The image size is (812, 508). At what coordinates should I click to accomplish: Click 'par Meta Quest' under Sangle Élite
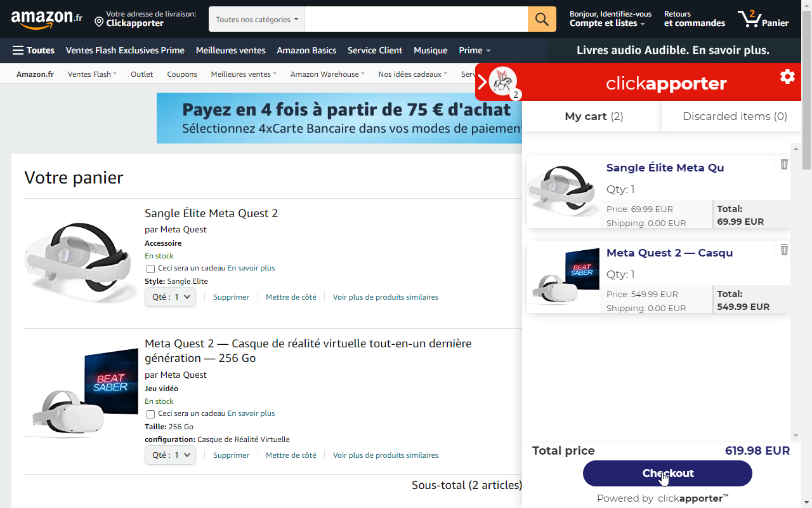[x=176, y=229]
